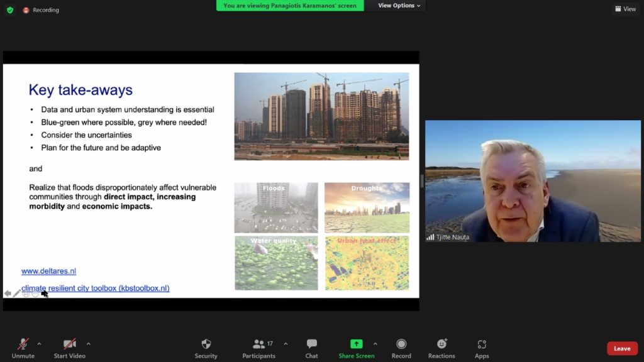Open the www.deltares.nl link
644x362 pixels.
[x=48, y=271]
